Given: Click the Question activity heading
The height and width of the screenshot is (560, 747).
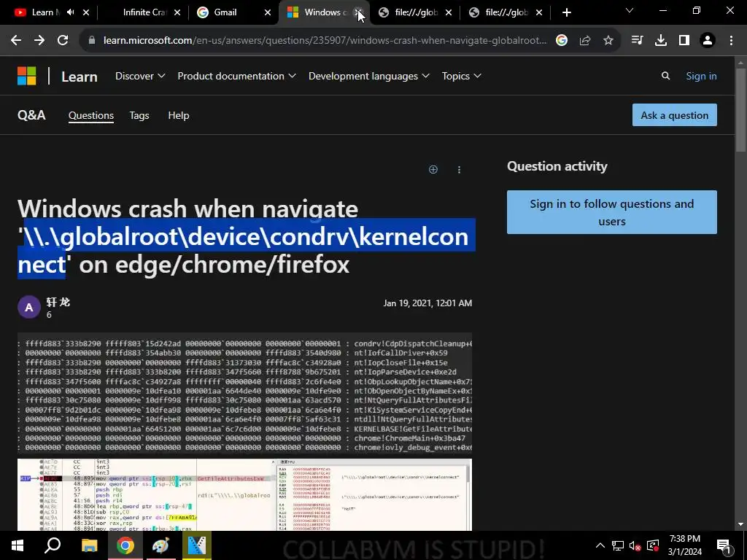Looking at the screenshot, I should [x=557, y=166].
